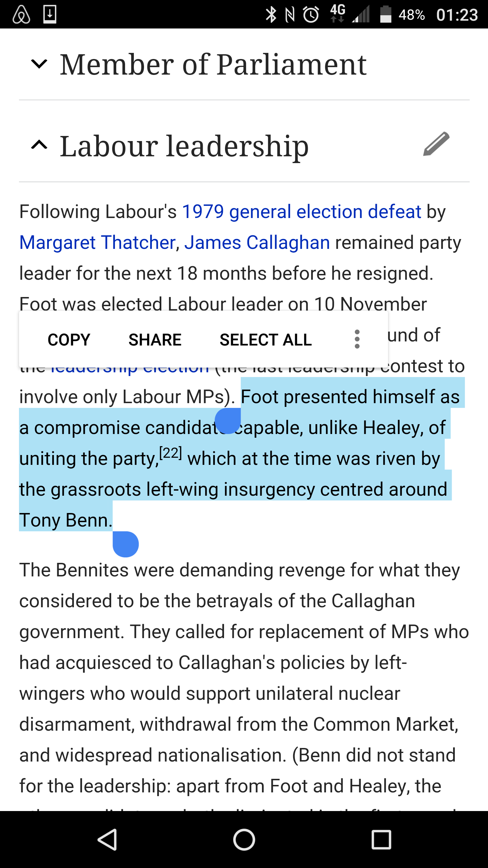Open the 1979 general election defeat link
488x868 pixels.
(302, 212)
